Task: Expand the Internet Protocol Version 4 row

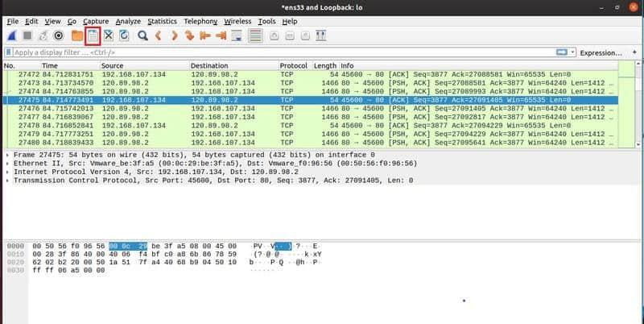Action: point(8,171)
